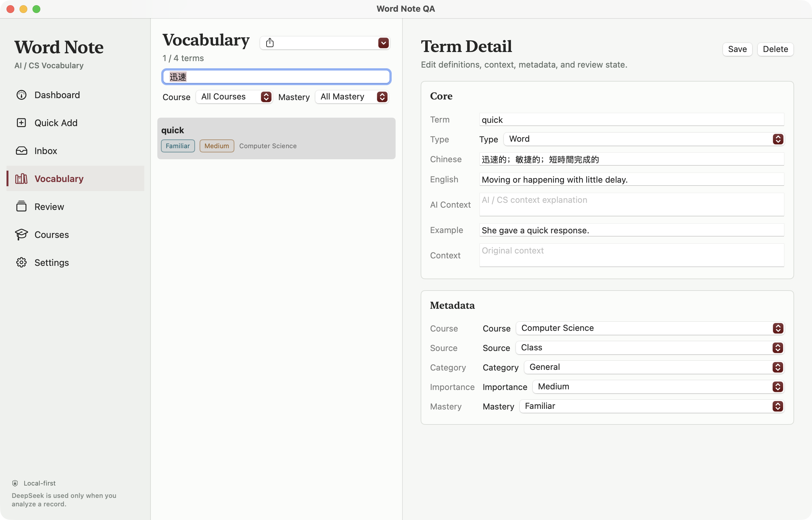This screenshot has height=520, width=812.
Task: Open the Type dropdown set to Word
Action: pos(644,139)
